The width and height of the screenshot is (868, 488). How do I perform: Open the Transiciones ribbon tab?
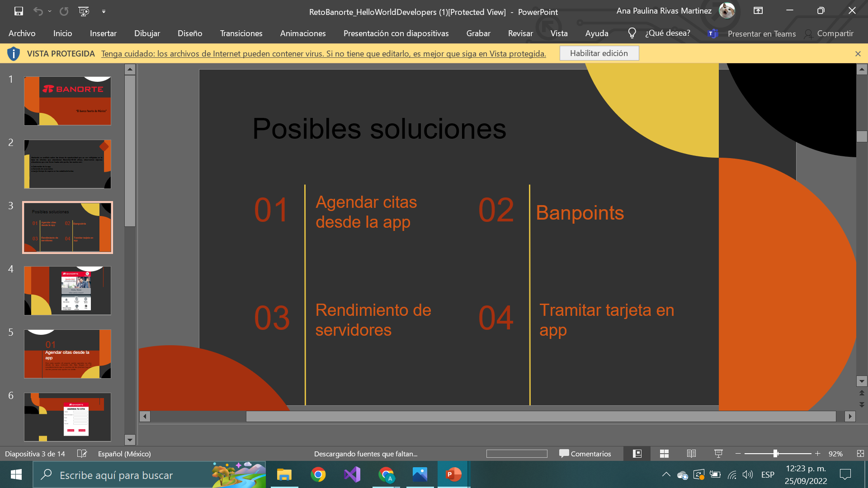[x=241, y=33]
